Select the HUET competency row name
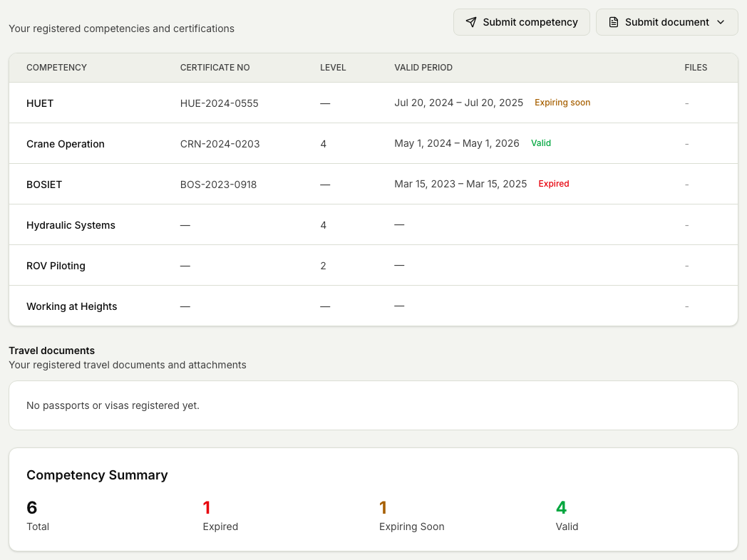Screen dimensions: 747x560 click(x=40, y=103)
